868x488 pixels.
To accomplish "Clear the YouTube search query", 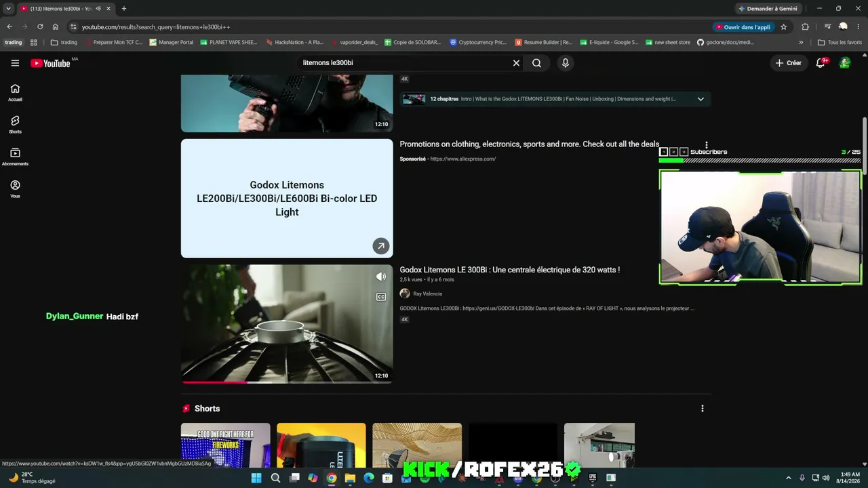I will point(516,63).
